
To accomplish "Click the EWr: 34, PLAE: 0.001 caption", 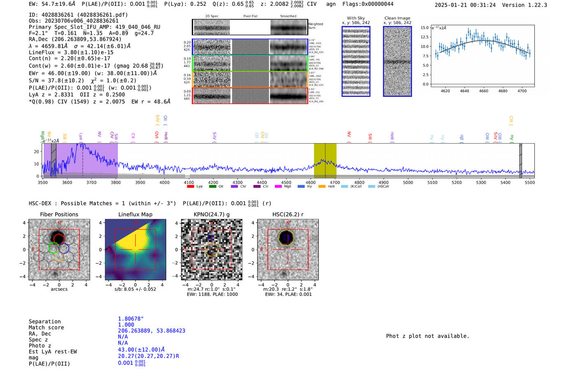I will tap(288, 295).
